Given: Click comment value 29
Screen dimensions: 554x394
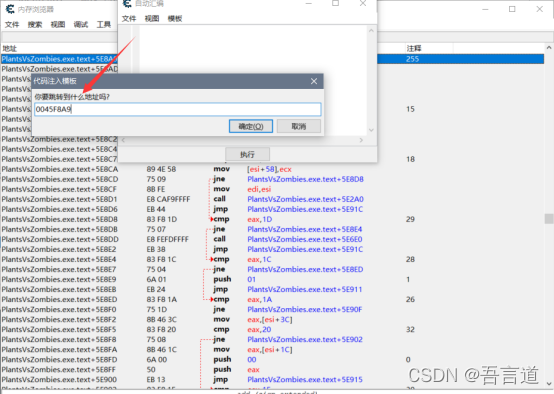Looking at the screenshot, I should pos(410,219).
